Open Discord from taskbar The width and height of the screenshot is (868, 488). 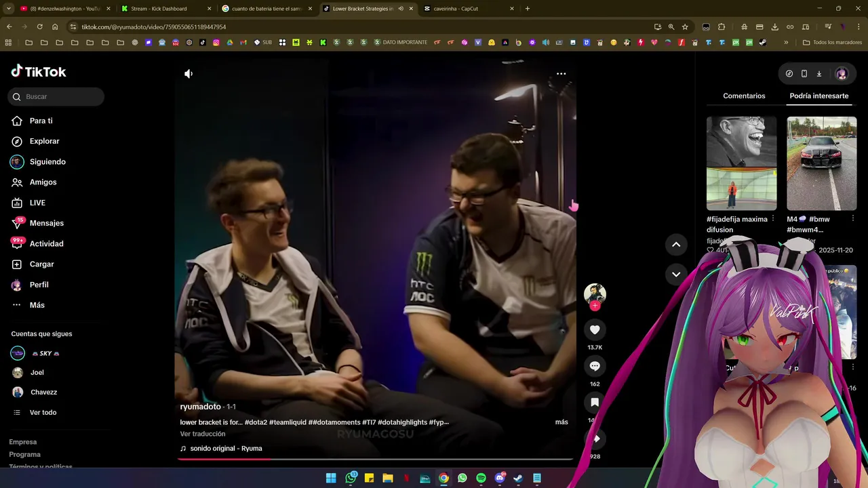pos(500,478)
